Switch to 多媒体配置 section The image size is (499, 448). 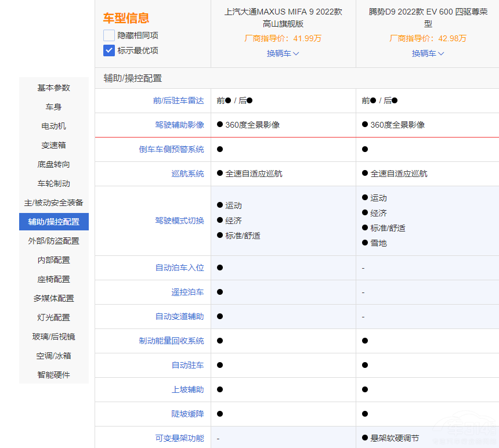54,298
